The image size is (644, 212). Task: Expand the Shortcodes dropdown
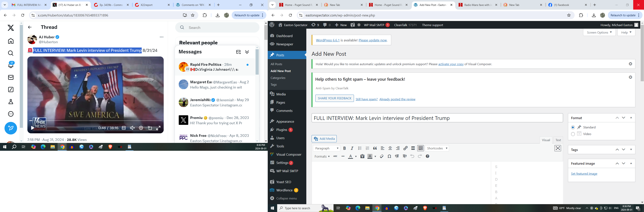coord(437,148)
